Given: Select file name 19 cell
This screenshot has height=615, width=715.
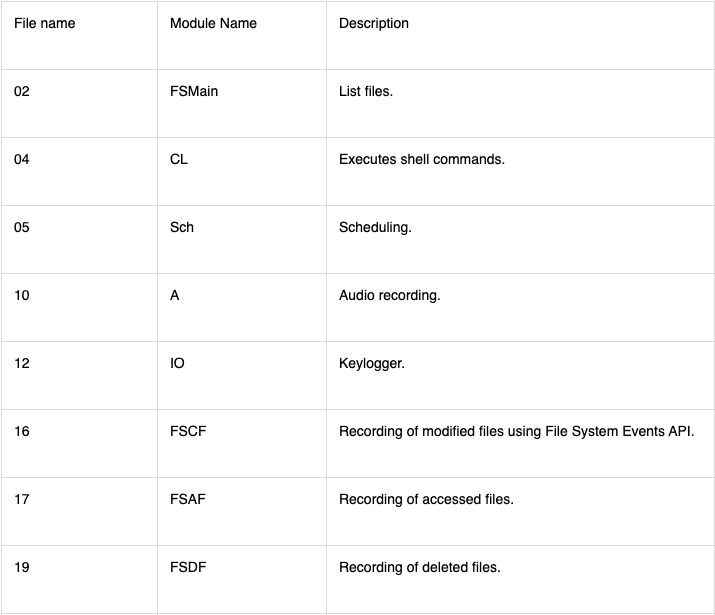Looking at the screenshot, I should [x=22, y=567].
